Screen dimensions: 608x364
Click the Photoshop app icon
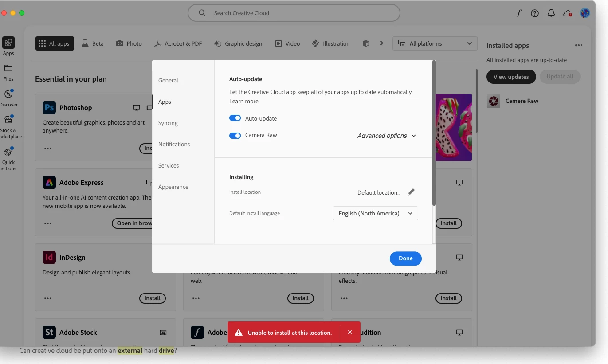click(49, 107)
